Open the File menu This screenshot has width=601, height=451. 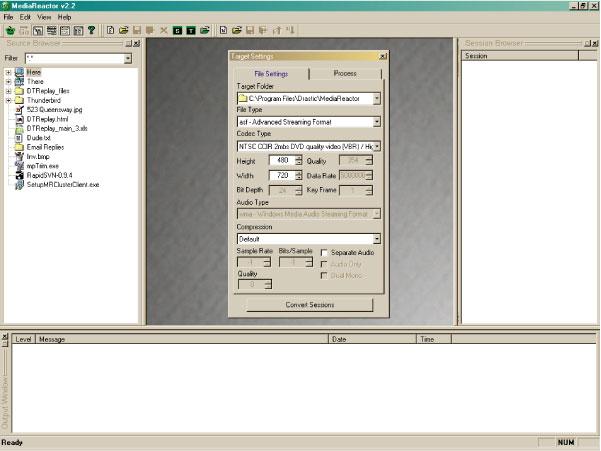8,17
